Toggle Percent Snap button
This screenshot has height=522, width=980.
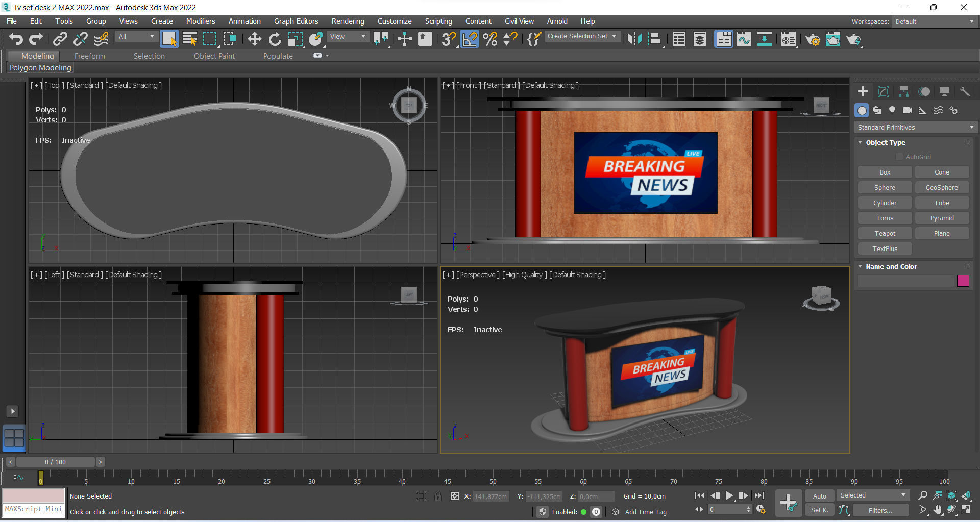tap(490, 39)
